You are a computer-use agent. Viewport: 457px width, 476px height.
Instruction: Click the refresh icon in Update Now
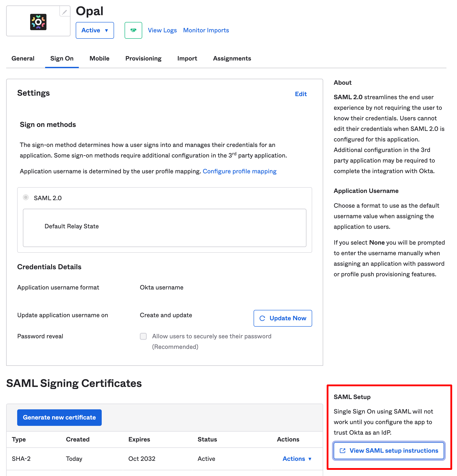pos(262,318)
